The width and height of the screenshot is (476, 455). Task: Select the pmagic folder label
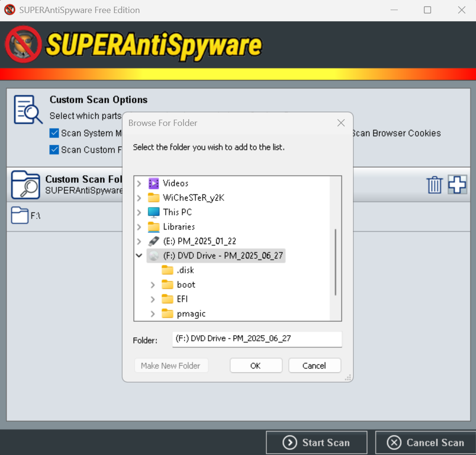191,314
